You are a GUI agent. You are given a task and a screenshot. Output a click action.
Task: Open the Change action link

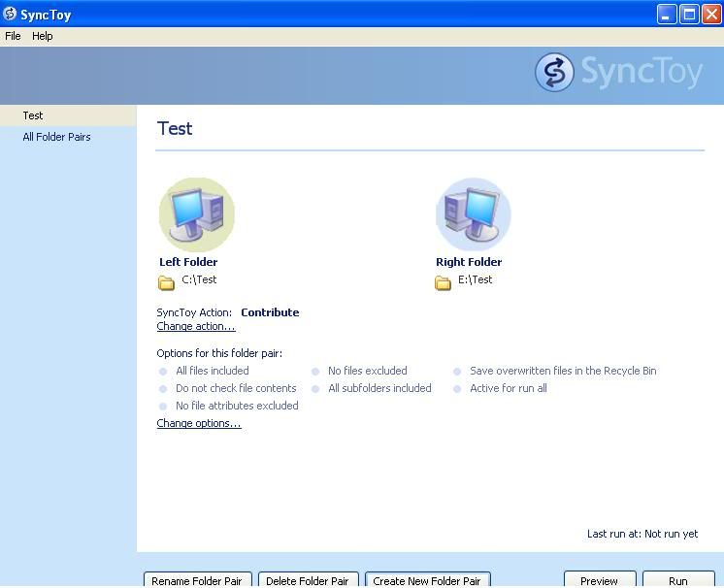(x=196, y=326)
